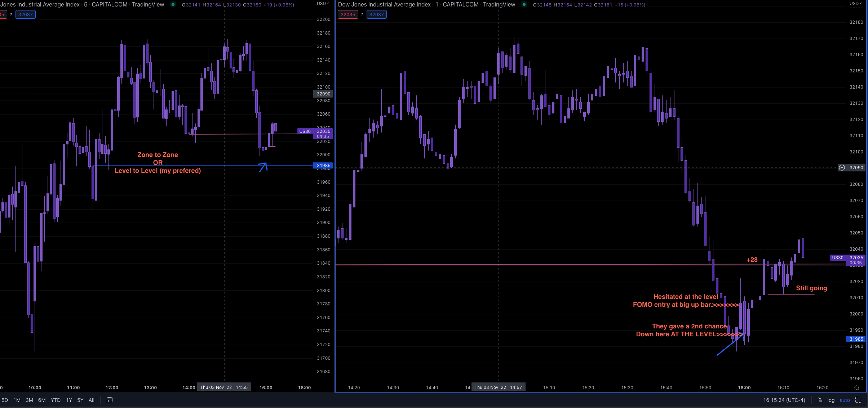Click the US30 label on left chart
This screenshot has height=408, width=868.
tap(305, 131)
